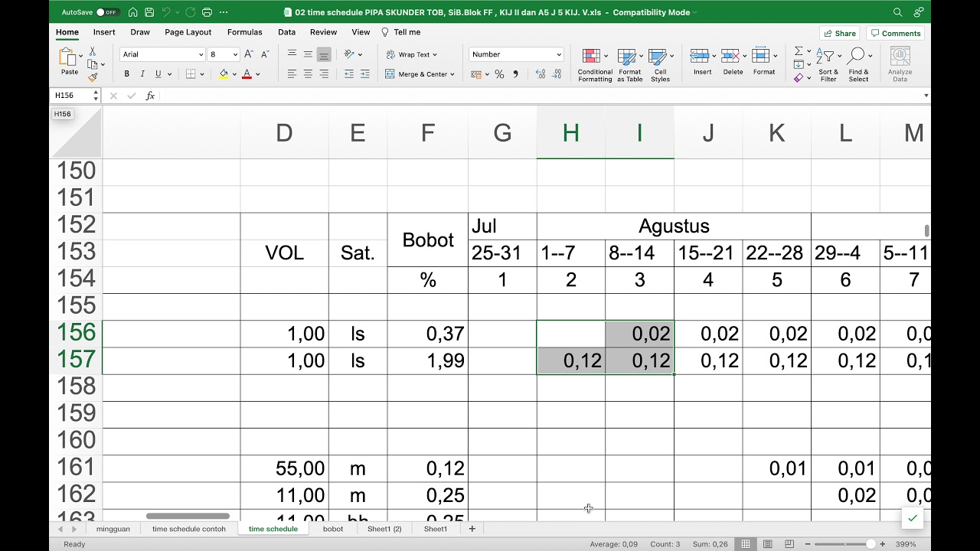Toggle Bold formatting

[x=126, y=74]
